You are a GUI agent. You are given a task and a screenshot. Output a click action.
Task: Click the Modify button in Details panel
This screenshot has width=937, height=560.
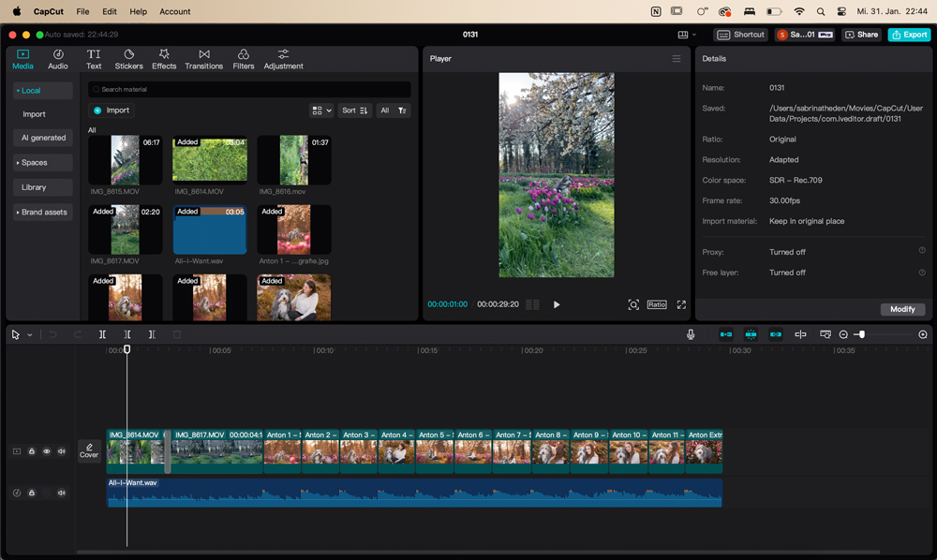902,309
